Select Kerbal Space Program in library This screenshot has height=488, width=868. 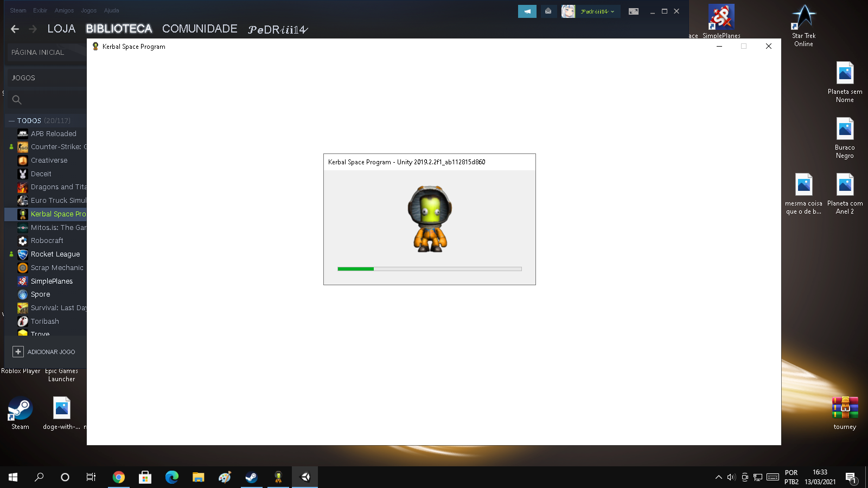[x=58, y=214]
